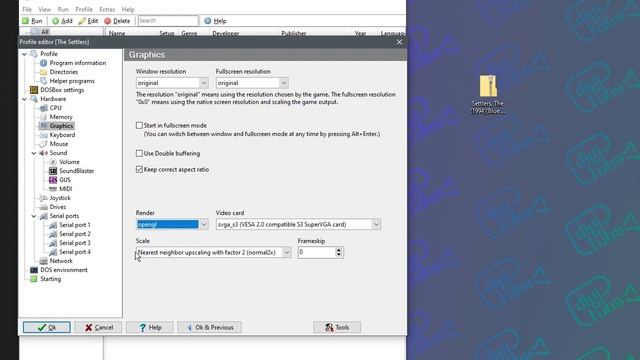Screen dimensions: 640x360
Task: Click the Directories folder icon
Action: click(43, 72)
